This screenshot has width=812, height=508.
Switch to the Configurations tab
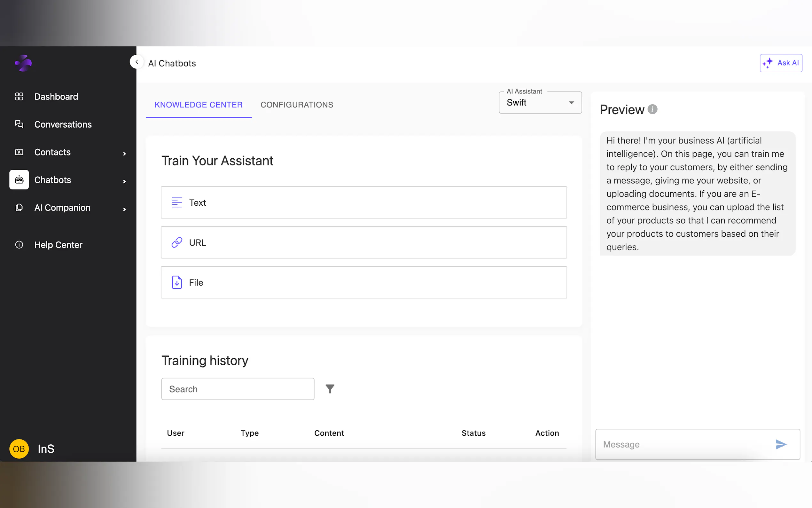click(x=296, y=105)
